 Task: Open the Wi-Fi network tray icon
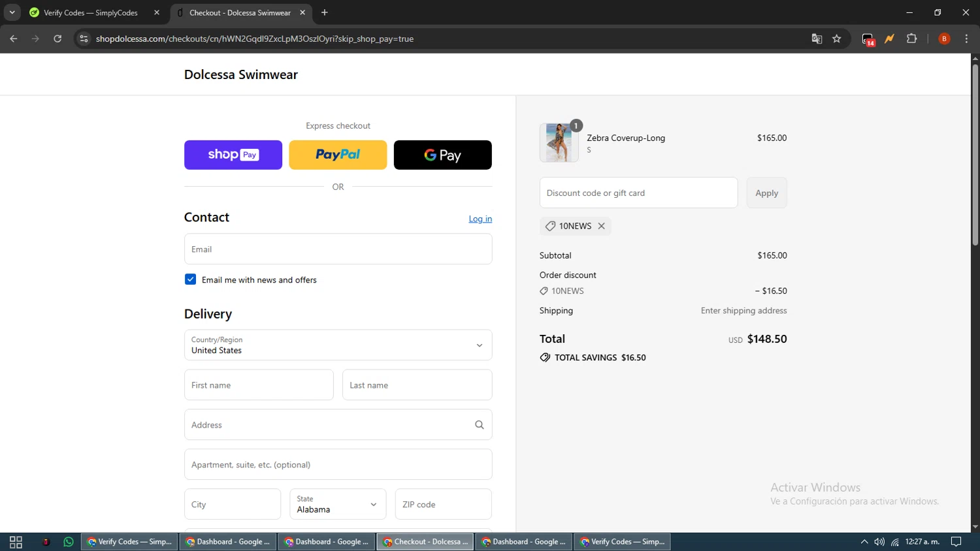point(895,542)
